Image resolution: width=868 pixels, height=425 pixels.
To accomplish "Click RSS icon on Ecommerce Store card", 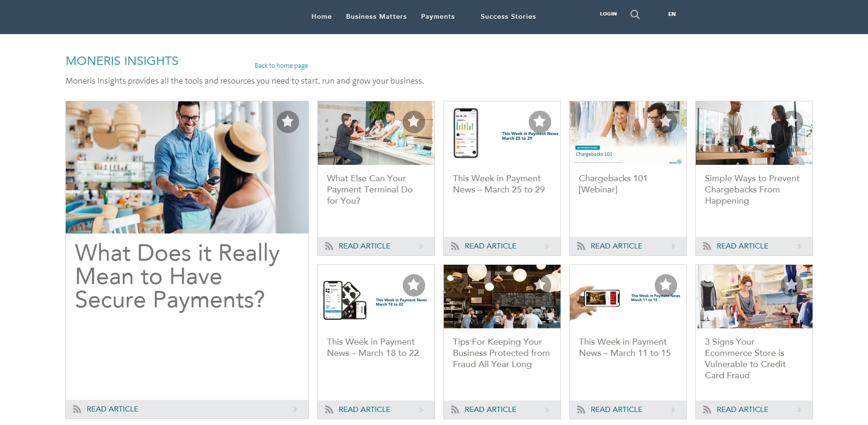I will point(707,410).
